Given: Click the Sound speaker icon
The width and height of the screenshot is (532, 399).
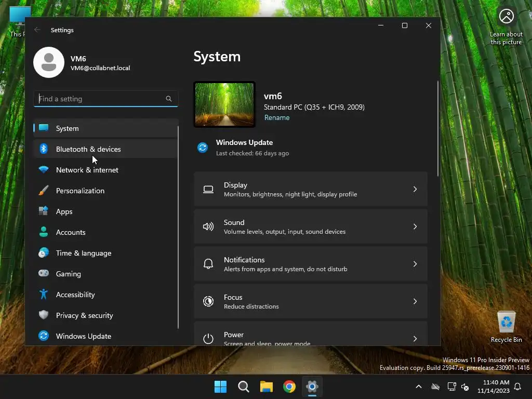Looking at the screenshot, I should coord(208,227).
